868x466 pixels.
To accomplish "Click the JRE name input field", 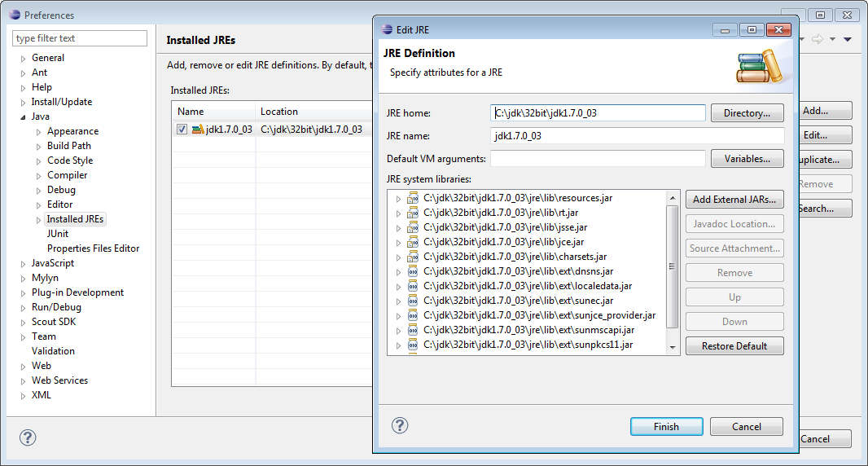I will pos(638,136).
